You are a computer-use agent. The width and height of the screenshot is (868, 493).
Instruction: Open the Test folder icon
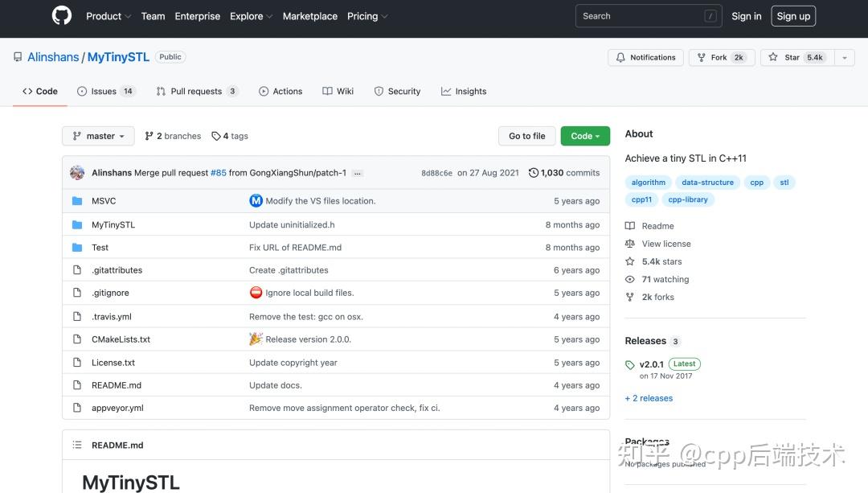pos(77,248)
